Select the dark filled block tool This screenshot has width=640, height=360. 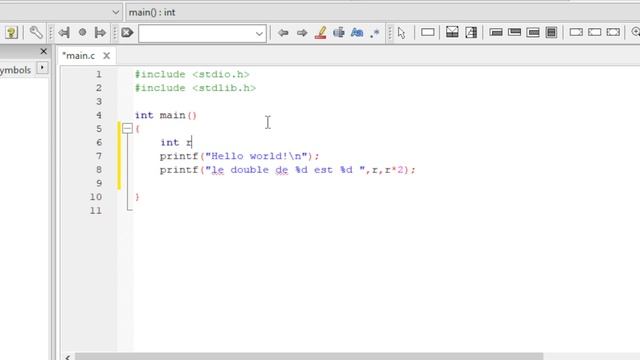[x=551, y=32]
